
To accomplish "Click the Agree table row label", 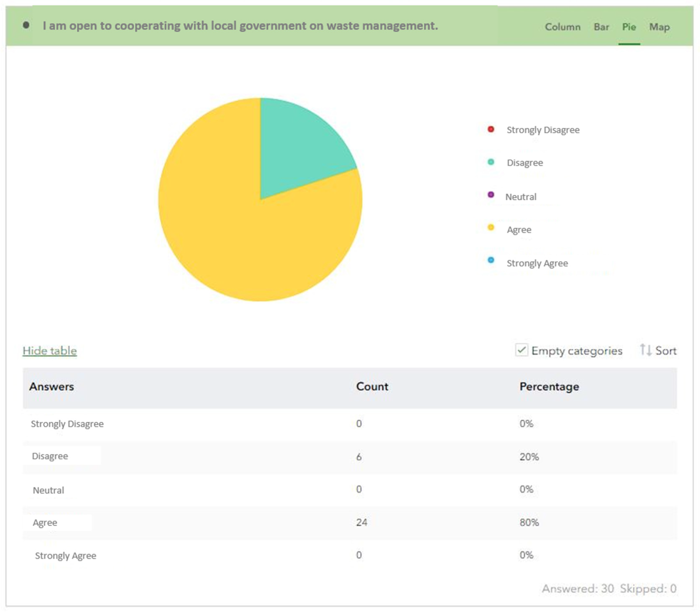I will tap(45, 523).
